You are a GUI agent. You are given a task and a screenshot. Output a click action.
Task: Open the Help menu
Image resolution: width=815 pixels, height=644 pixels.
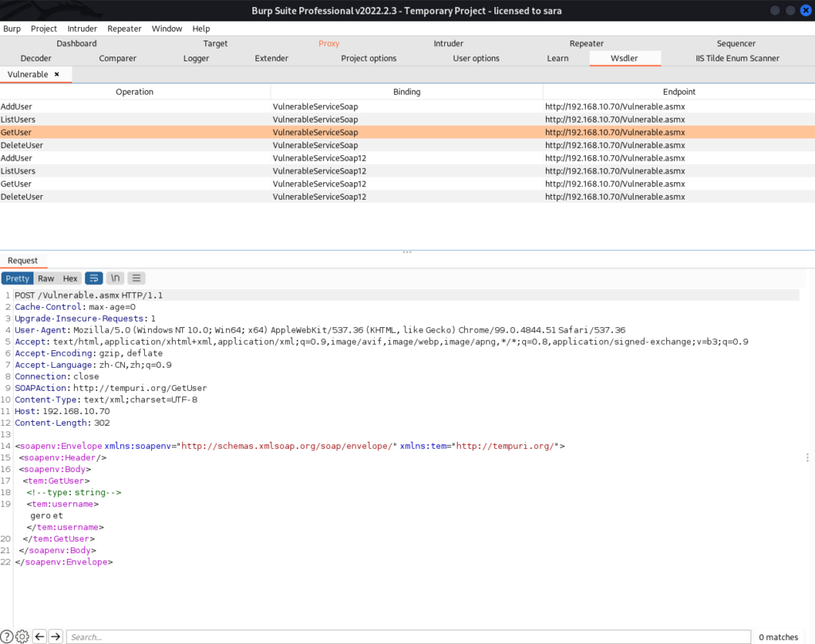pos(201,29)
